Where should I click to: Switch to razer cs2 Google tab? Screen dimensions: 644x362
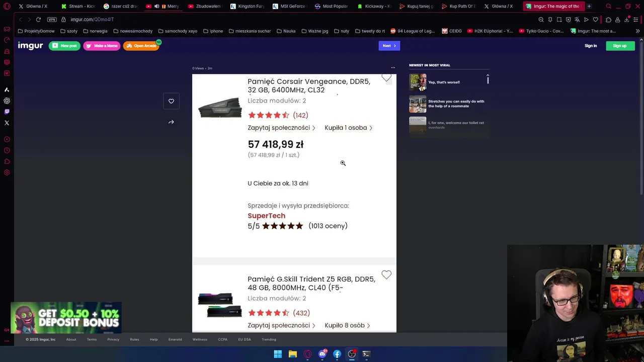point(120,6)
